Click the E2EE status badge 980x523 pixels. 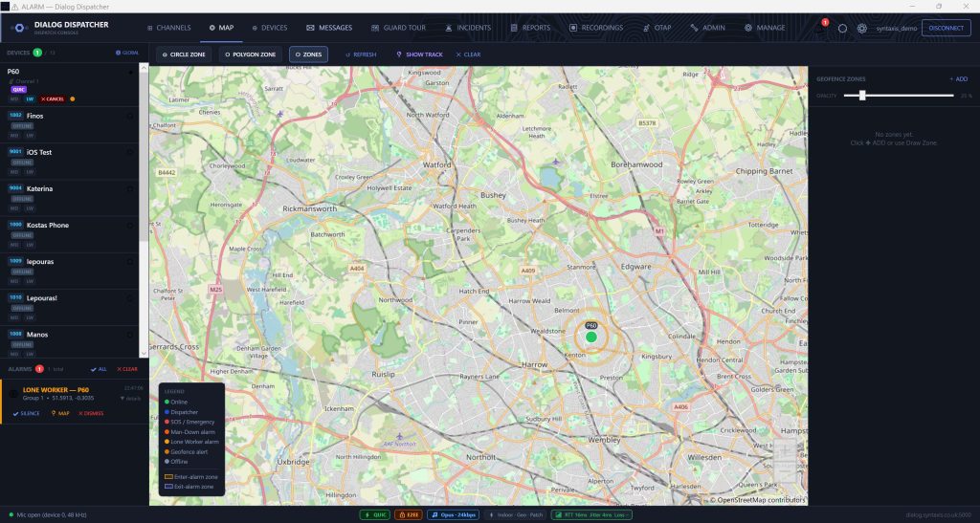pos(408,515)
